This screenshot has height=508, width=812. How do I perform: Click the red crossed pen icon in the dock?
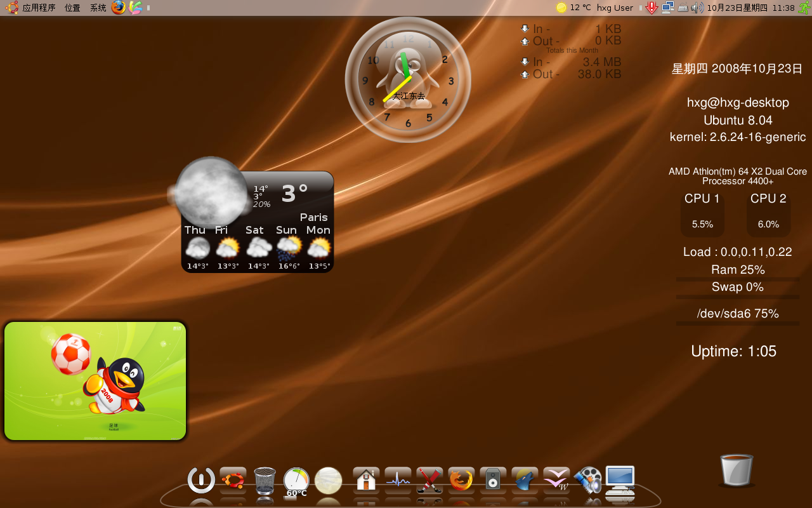click(429, 479)
